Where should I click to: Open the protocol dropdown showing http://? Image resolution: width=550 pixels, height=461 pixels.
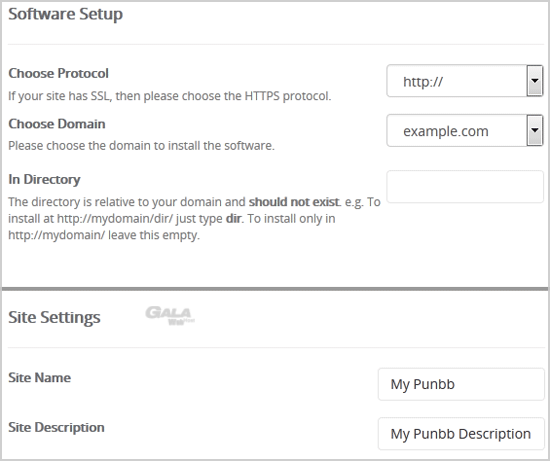click(464, 81)
